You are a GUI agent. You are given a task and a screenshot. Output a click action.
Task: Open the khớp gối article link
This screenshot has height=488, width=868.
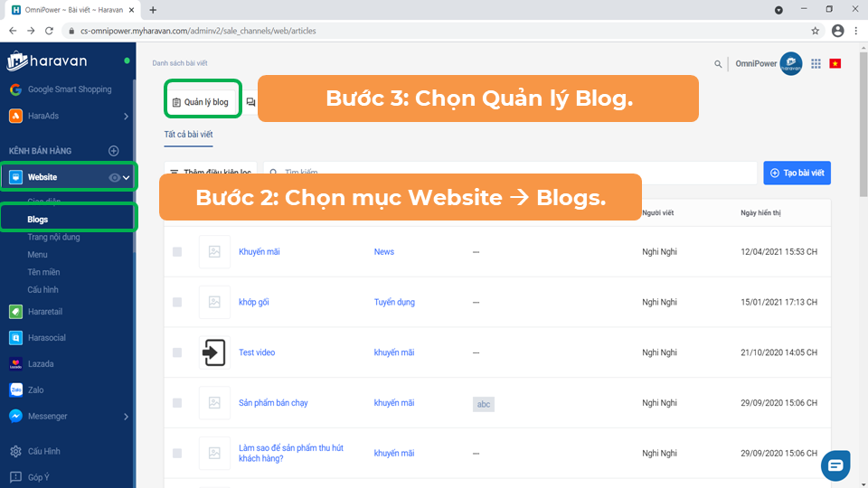click(x=253, y=302)
